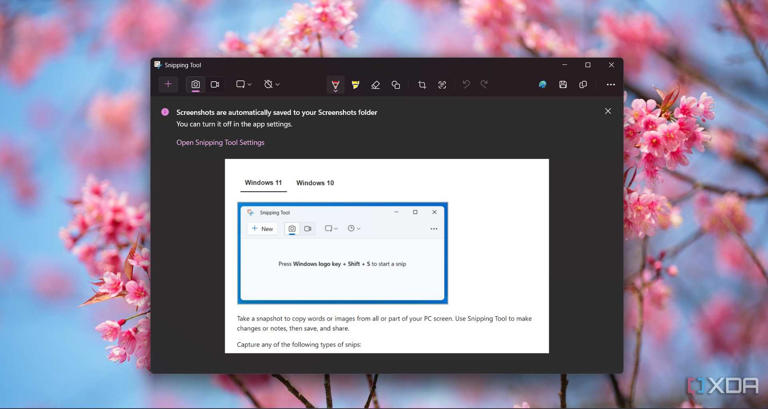Select the Eraser tool
The image size is (768, 409).
pyautogui.click(x=376, y=85)
